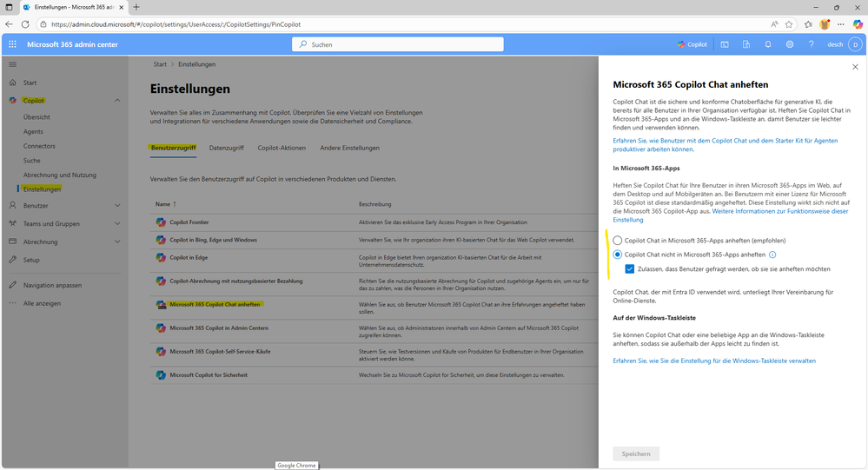The height and width of the screenshot is (470, 868).
Task: Open Connectors in sidebar
Action: click(x=39, y=146)
